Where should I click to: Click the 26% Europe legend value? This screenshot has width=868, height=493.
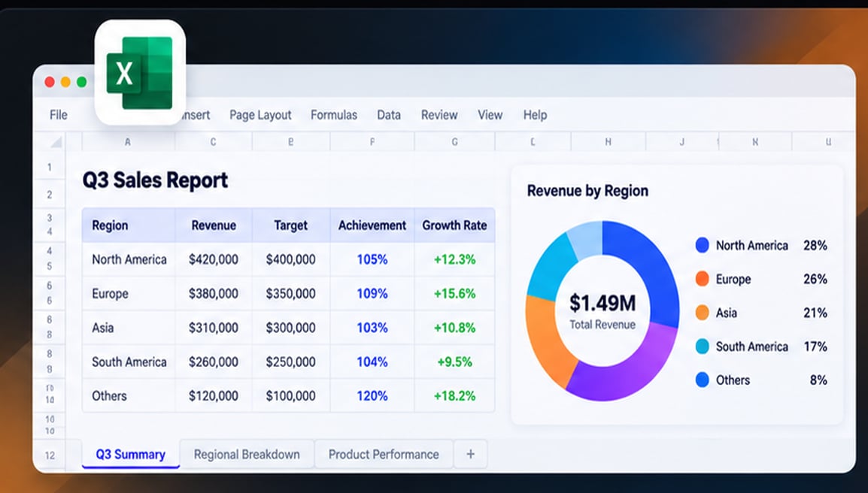(815, 279)
